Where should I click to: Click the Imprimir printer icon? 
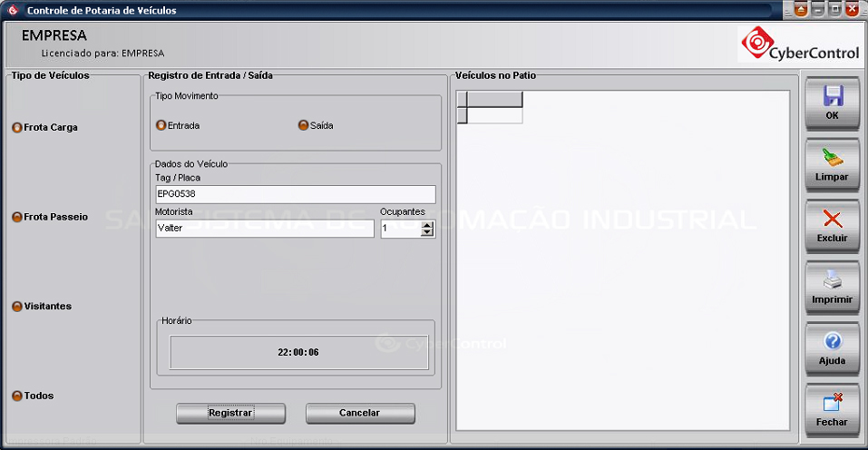[x=832, y=280]
